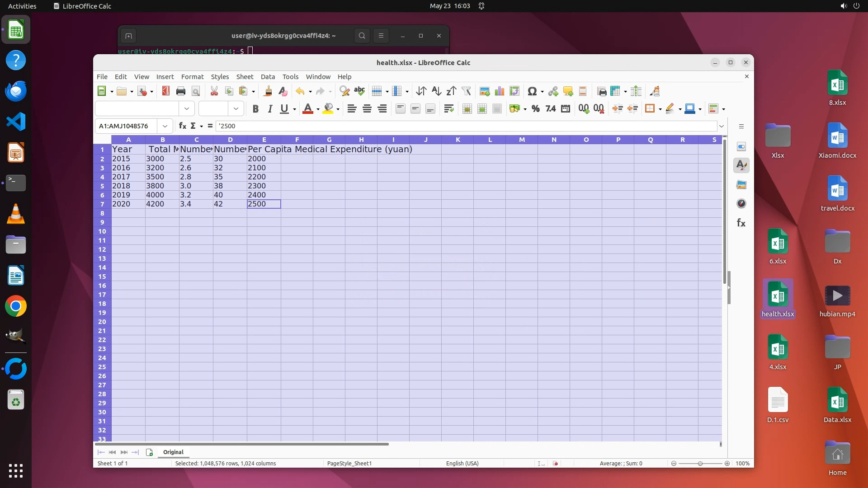This screenshot has height=488, width=868.
Task: Open the Data menu
Action: pyautogui.click(x=267, y=77)
